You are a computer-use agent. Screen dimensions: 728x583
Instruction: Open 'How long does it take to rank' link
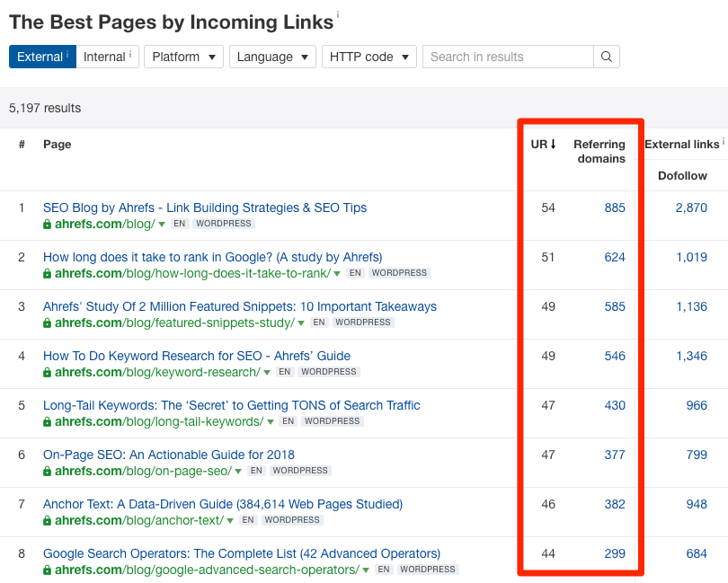(x=213, y=257)
